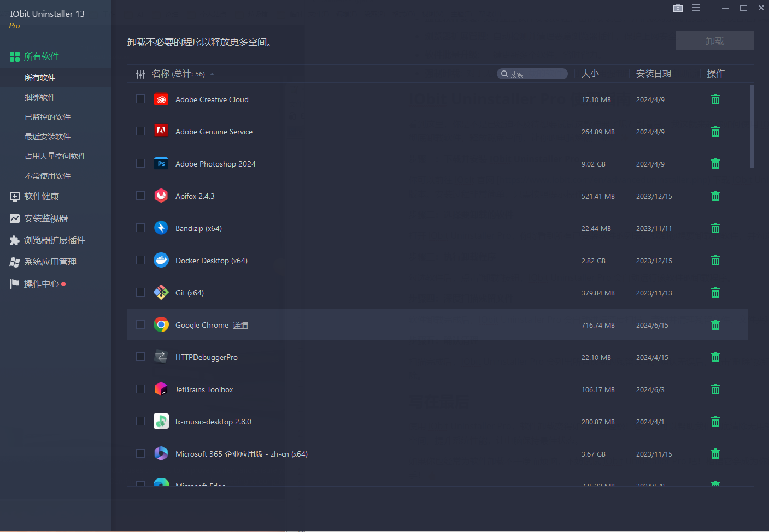This screenshot has height=532, width=769.
Task: Open the 详情 link next to Google Chrome
Action: 240,326
